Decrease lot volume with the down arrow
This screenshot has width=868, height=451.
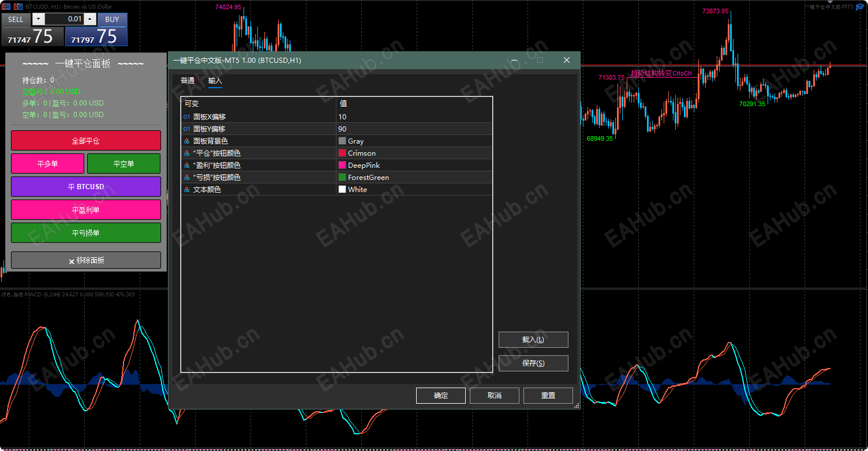click(38, 19)
